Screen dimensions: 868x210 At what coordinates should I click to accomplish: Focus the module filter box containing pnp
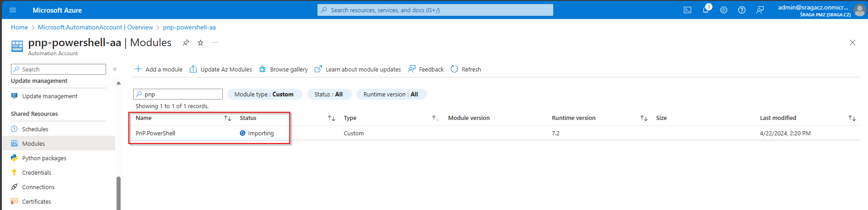pos(178,94)
